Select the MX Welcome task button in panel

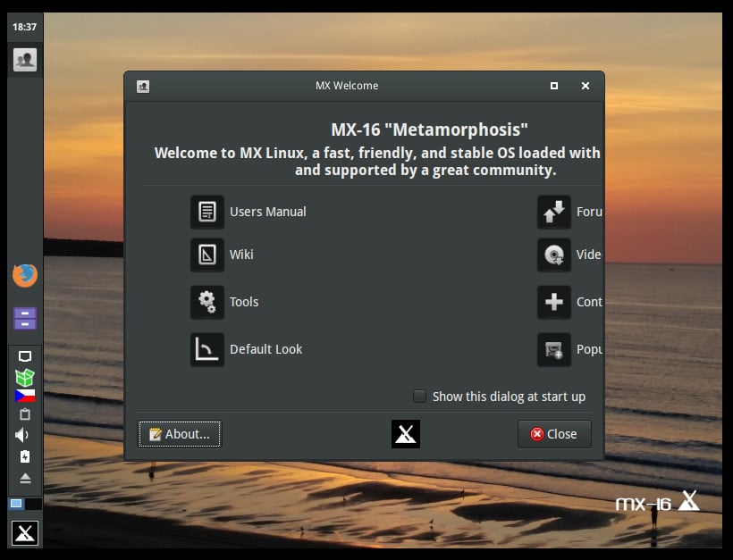25,60
